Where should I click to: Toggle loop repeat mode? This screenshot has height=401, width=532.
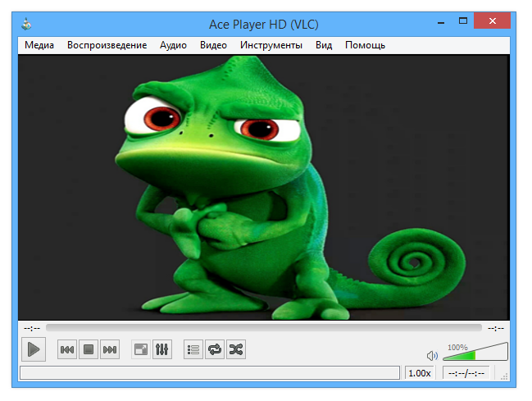click(x=215, y=349)
